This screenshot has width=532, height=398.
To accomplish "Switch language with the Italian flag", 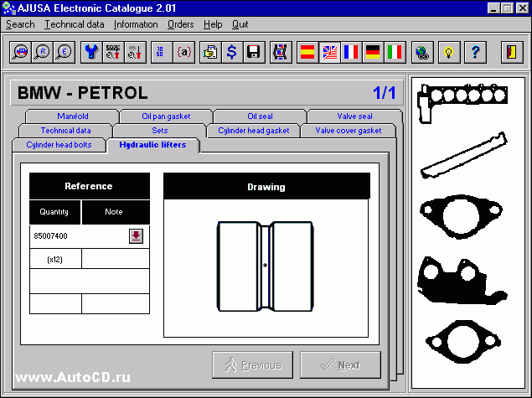I will (395, 52).
